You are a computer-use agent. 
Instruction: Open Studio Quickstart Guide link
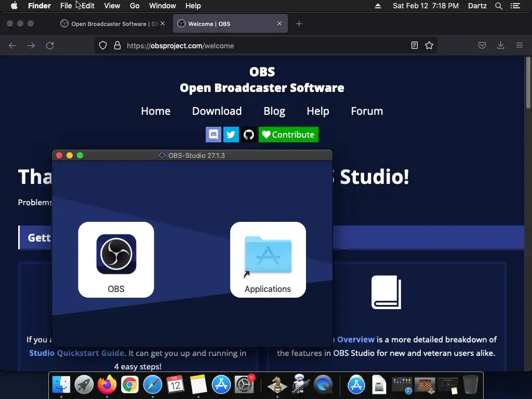77,353
